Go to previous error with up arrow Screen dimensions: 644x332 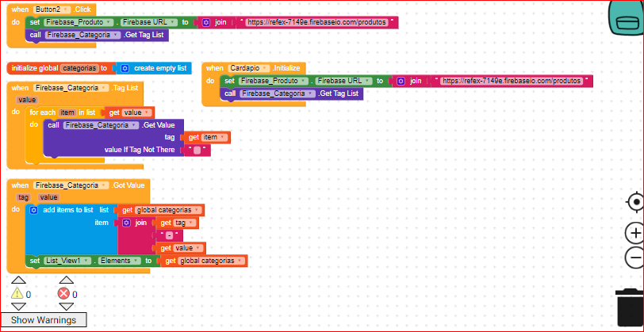click(x=66, y=280)
